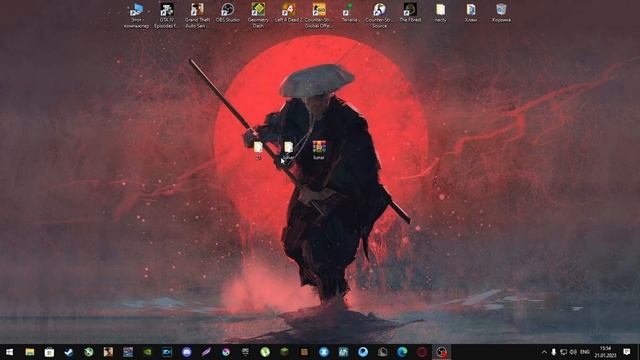Select the Counter-Strike Global Offensive shortcut
640x360 pixels.
click(x=319, y=16)
